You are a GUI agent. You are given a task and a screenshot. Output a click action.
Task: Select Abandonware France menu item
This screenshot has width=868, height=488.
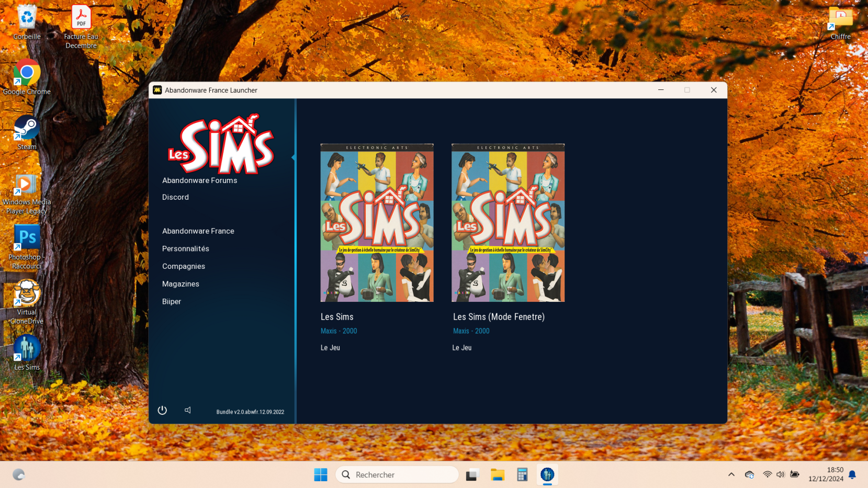pyautogui.click(x=198, y=231)
